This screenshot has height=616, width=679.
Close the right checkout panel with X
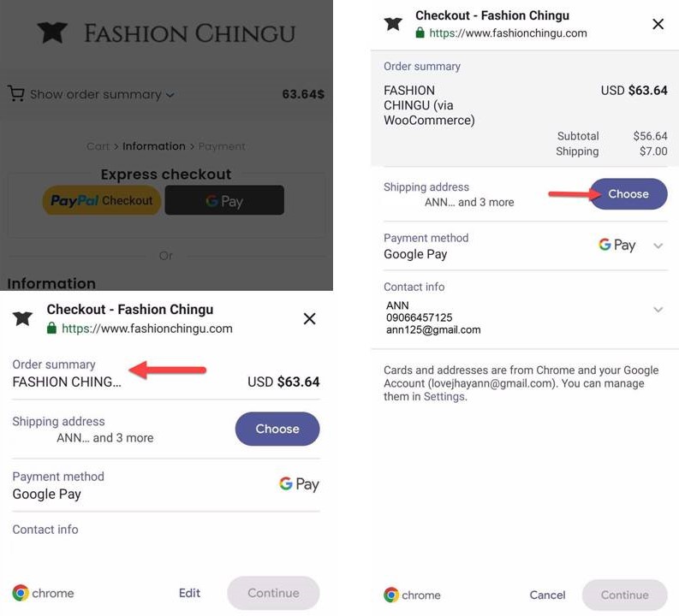coord(658,24)
